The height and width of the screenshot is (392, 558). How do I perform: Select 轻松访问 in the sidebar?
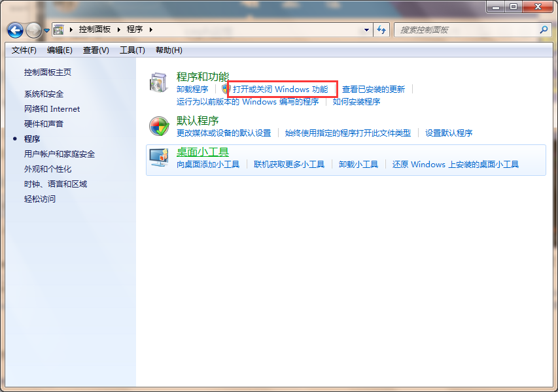tap(40, 199)
